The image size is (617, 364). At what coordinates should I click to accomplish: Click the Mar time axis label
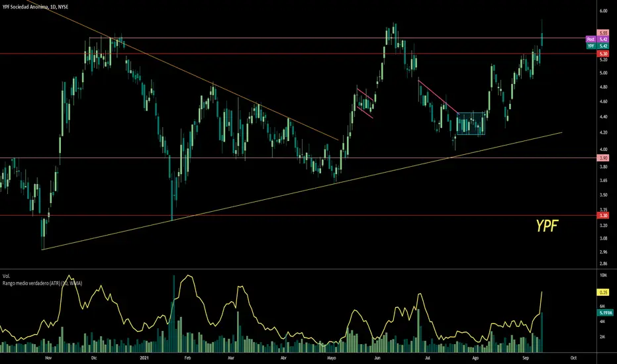(231, 357)
